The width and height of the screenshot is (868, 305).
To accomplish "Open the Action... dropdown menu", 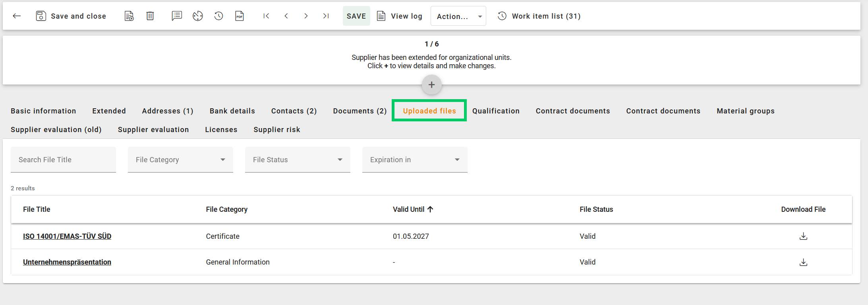I will [x=458, y=16].
